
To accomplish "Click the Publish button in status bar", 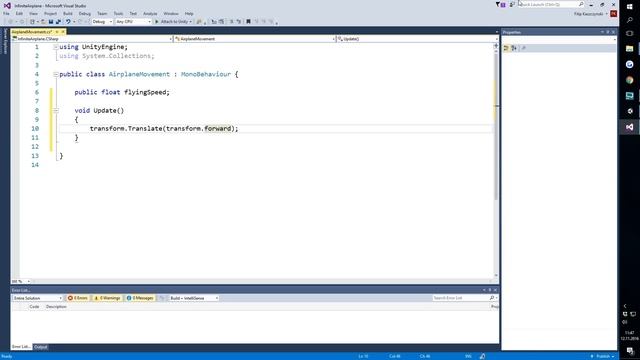I will pos(602,356).
